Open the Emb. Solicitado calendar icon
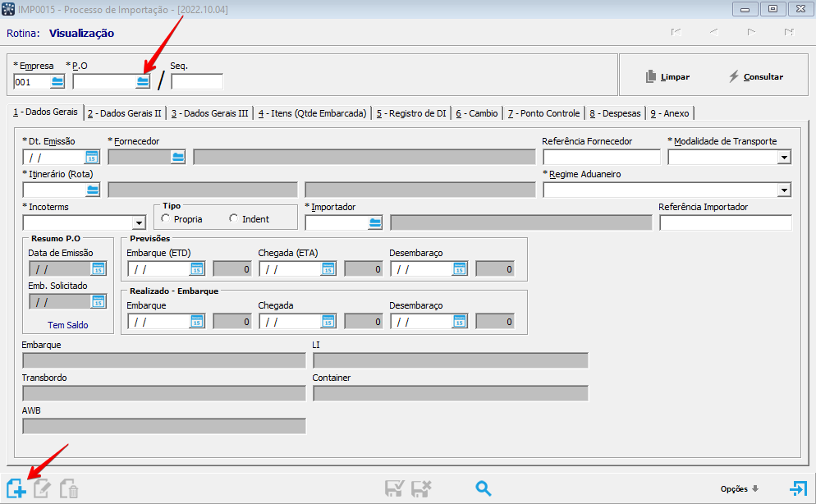816x504 pixels. [x=99, y=302]
